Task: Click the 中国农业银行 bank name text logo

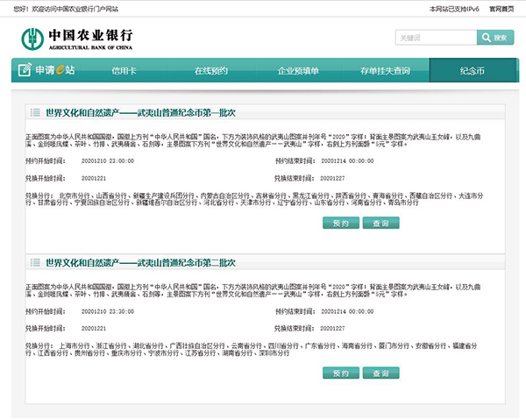Action: [x=90, y=38]
